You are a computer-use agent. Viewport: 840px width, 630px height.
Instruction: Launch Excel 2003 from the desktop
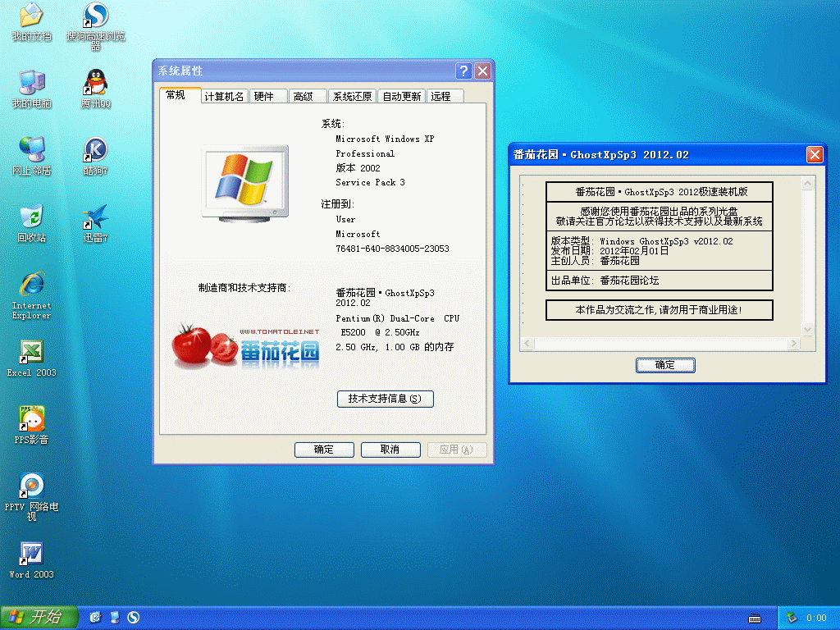[31, 352]
